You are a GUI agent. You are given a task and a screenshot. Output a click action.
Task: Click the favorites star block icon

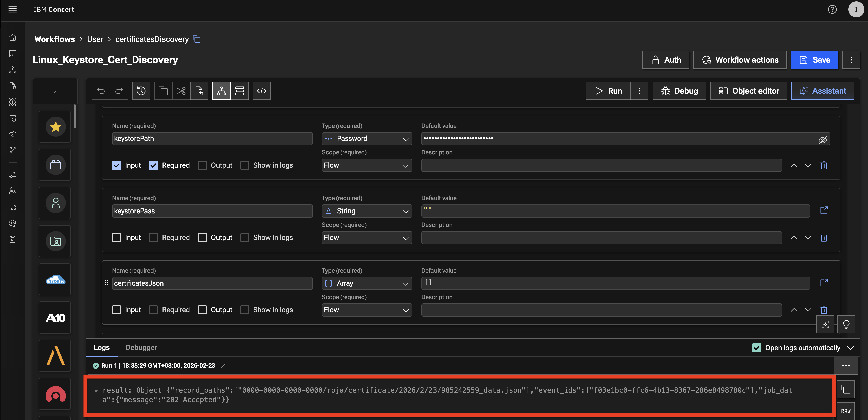point(55,127)
